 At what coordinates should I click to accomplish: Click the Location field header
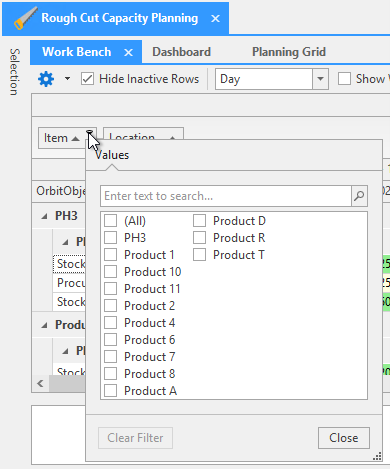[143, 134]
